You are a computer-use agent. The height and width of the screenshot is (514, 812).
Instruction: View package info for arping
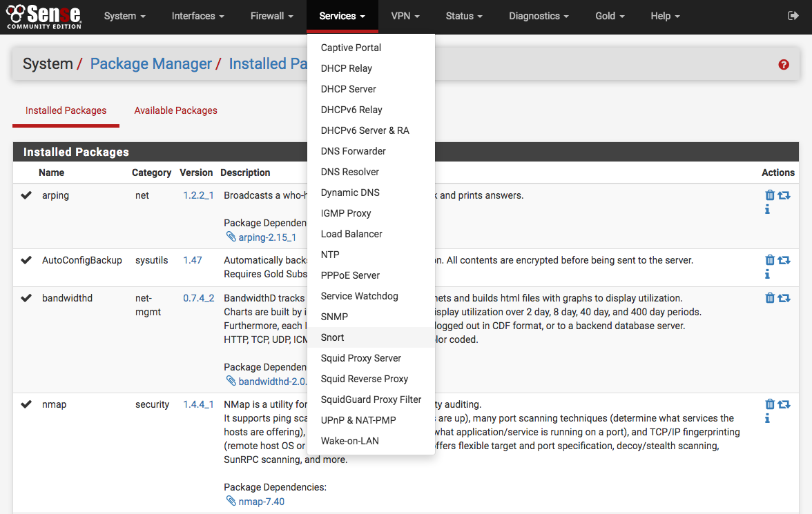pos(766,209)
